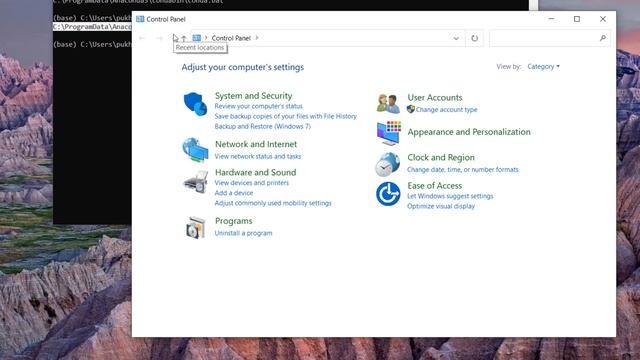This screenshot has width=640, height=360.
Task: Open Appearance and Personalization heading link
Action: pos(469,132)
